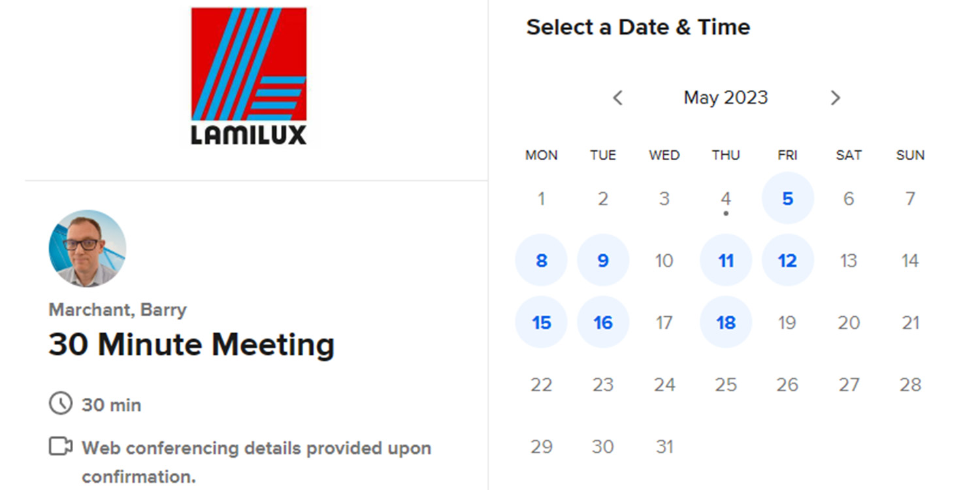The width and height of the screenshot is (980, 490).
Task: Click unavailable date May 31
Action: (664, 446)
